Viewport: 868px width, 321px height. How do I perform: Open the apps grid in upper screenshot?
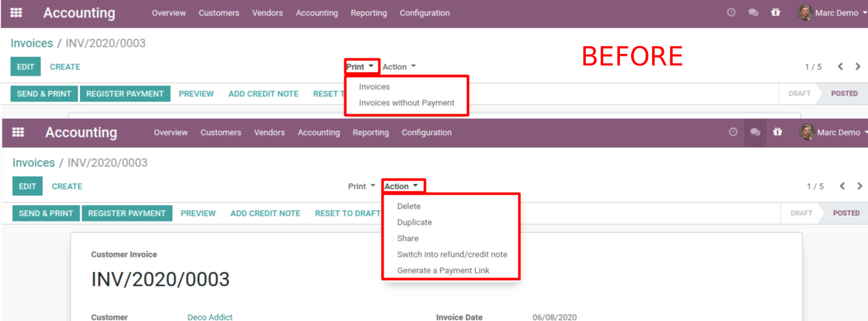point(16,13)
